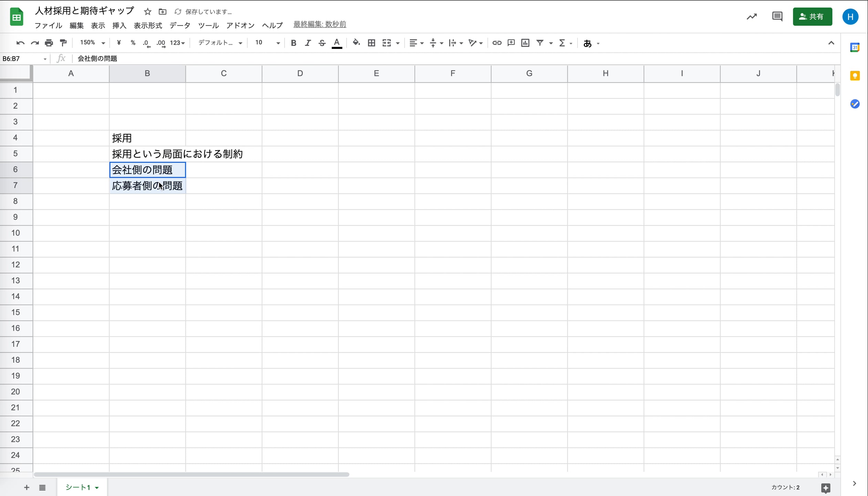Open the シート1 sheet tab menu
Screen dimensions: 868x496
coord(96,487)
